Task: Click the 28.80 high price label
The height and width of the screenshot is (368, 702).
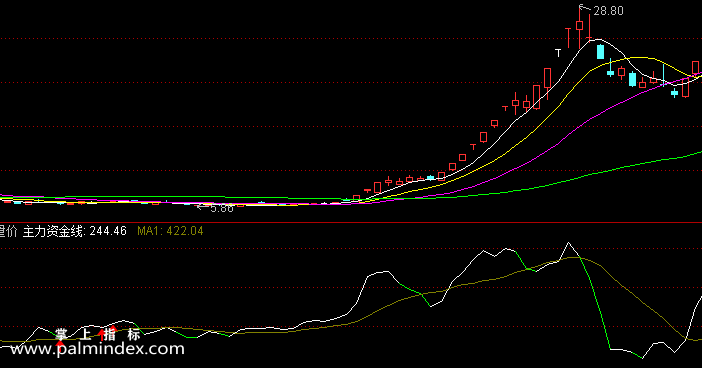Action: point(608,11)
